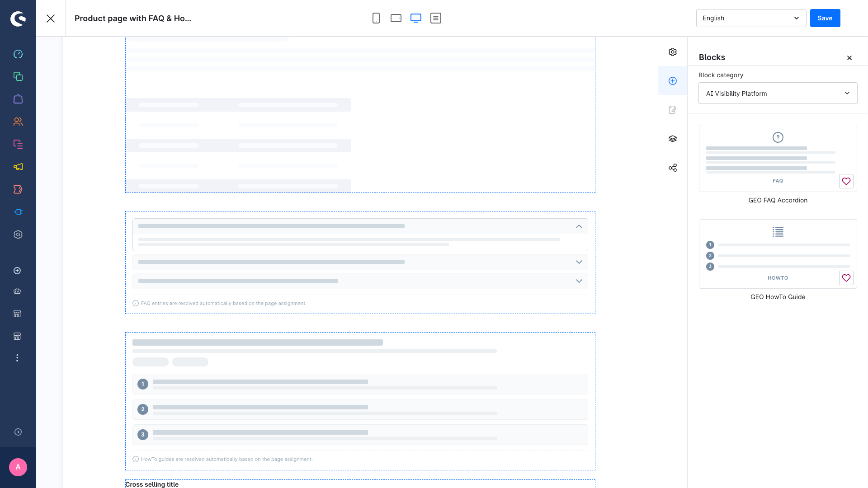Open Catalogues from sidebar

pyautogui.click(x=18, y=76)
